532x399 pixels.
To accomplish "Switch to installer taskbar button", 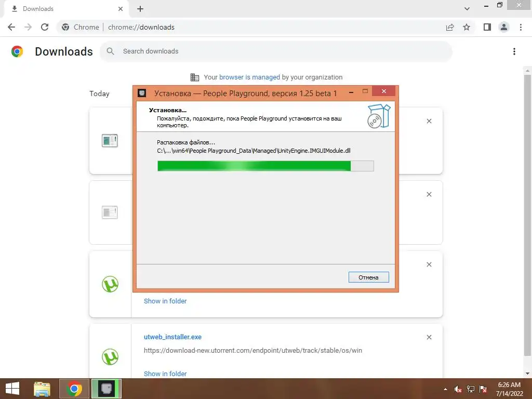I will click(x=107, y=389).
